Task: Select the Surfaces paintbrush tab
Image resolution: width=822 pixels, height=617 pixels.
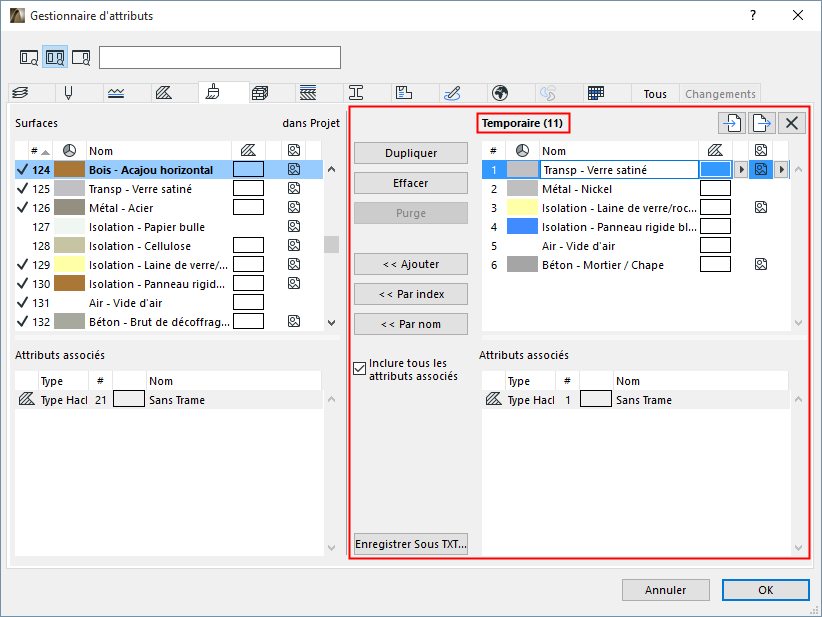Action: coord(212,92)
